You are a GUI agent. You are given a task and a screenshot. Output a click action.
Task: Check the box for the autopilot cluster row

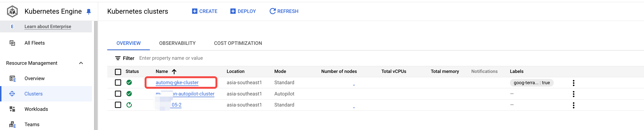coord(118,94)
